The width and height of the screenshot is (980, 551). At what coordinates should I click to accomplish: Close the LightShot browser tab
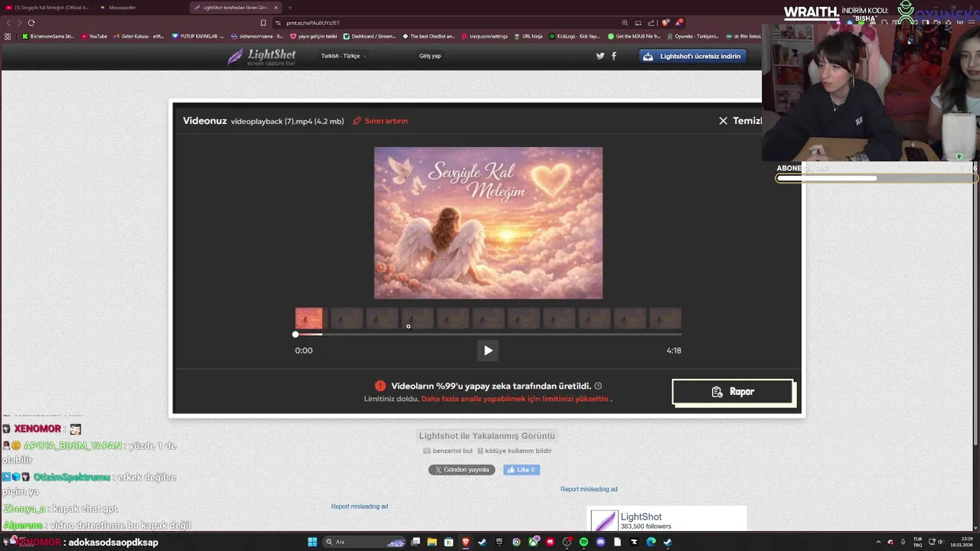[276, 8]
